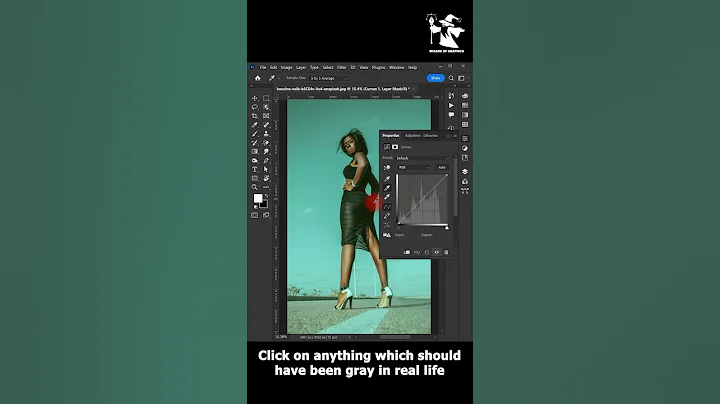Open the RGB channel dropdown
This screenshot has height=404, width=720.
tap(413, 168)
